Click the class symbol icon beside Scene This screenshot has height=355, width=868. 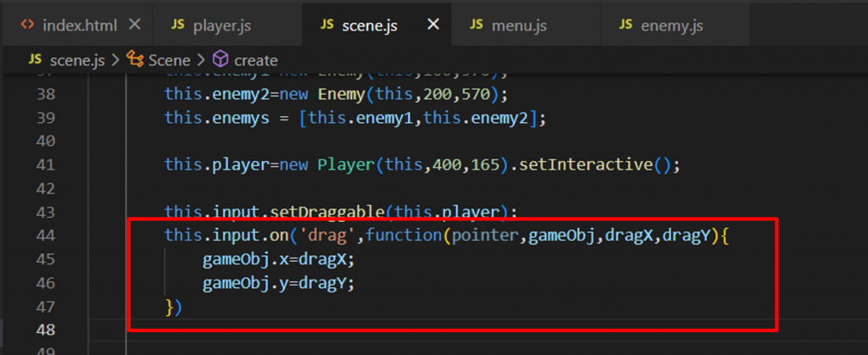(135, 59)
